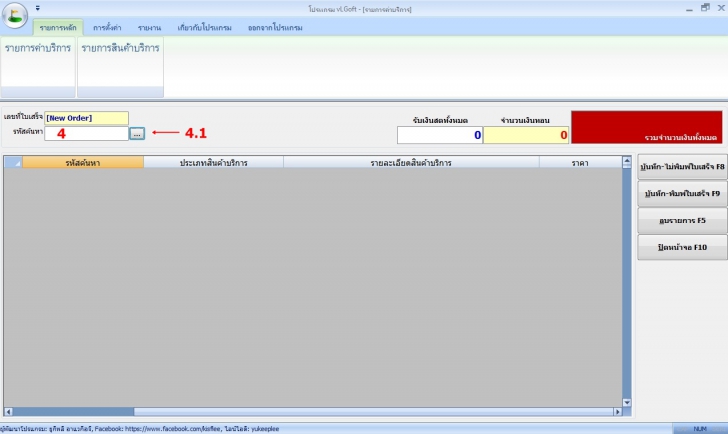Click the ลบรายการ F5 button

[x=682, y=220]
